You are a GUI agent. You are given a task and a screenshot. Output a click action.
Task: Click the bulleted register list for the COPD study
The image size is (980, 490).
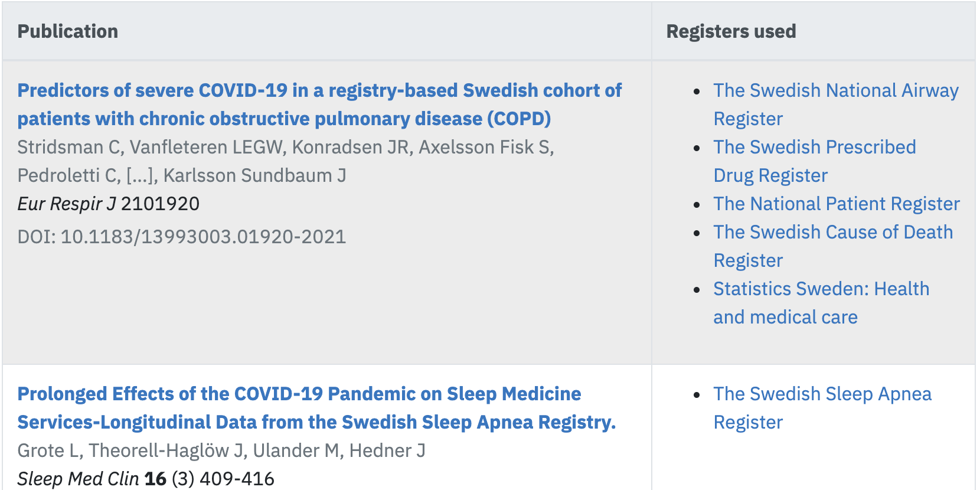827,204
